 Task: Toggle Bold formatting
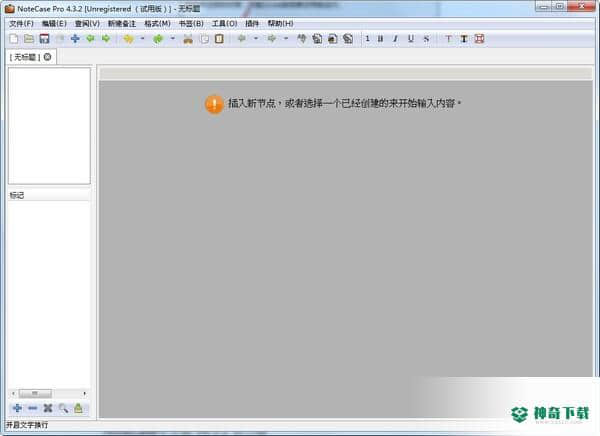click(380, 39)
